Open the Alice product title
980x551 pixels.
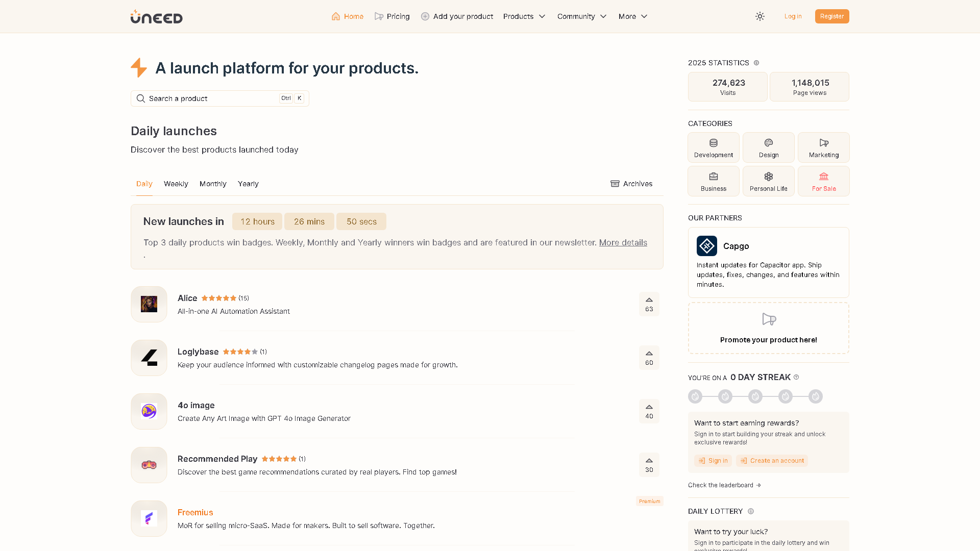point(187,298)
